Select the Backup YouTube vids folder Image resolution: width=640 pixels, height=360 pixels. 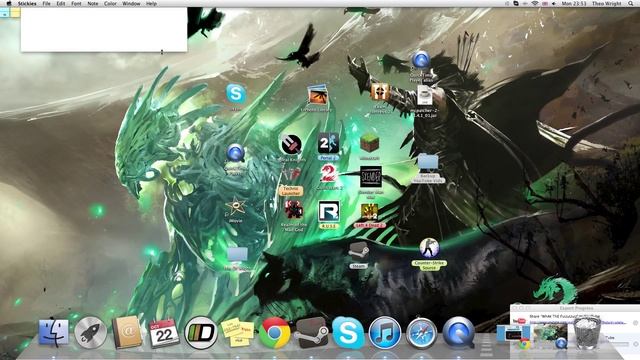(x=428, y=162)
